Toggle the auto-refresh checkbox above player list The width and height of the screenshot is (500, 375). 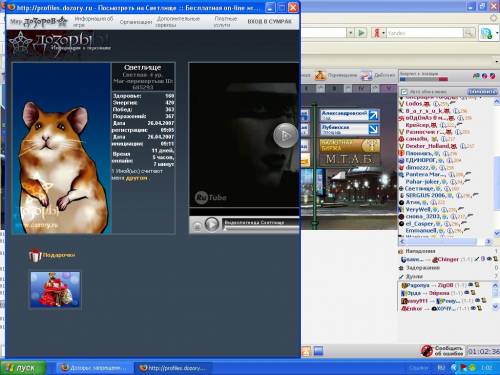click(404, 91)
